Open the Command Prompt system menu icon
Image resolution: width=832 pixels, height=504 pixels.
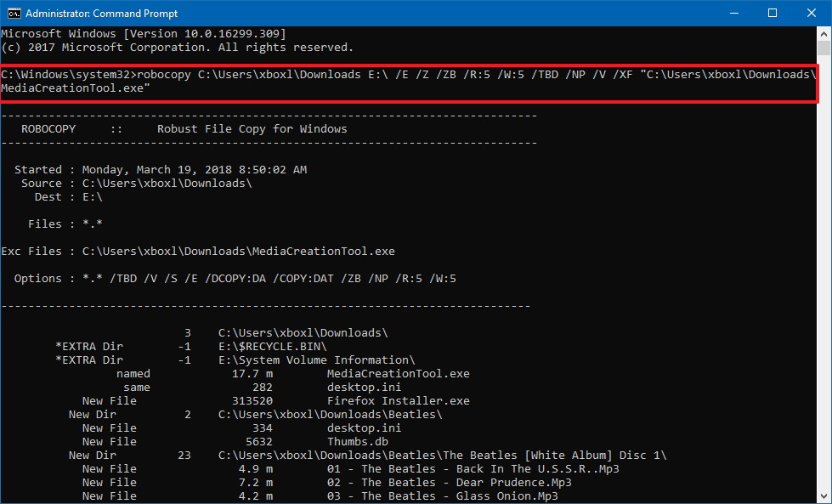pyautogui.click(x=14, y=14)
